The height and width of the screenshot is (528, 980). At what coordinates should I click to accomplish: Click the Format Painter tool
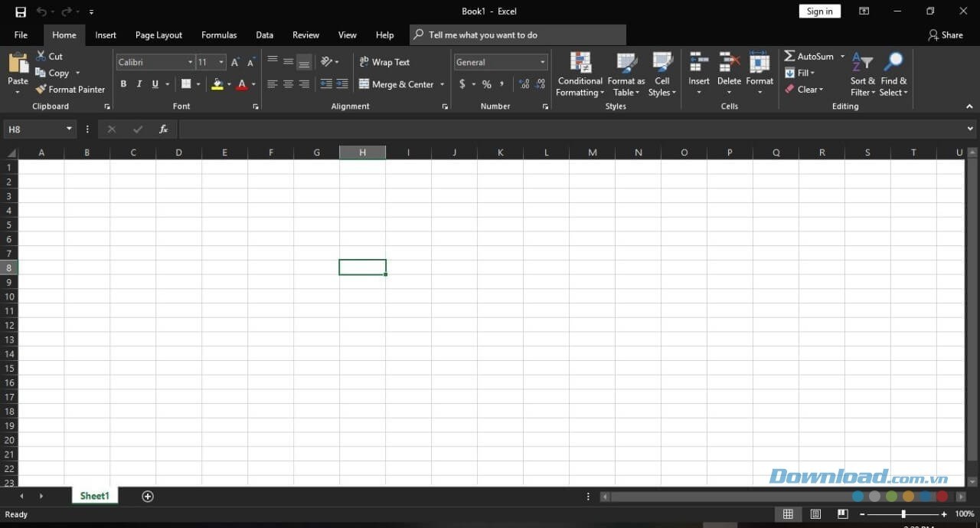point(70,89)
